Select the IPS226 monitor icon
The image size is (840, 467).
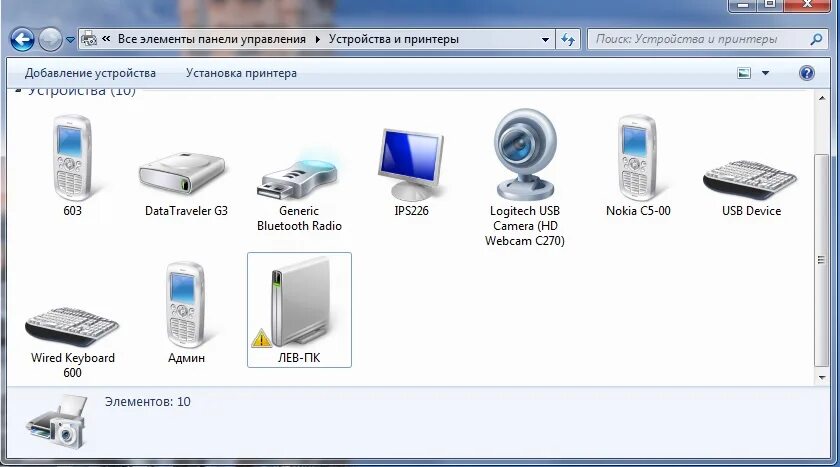410,164
